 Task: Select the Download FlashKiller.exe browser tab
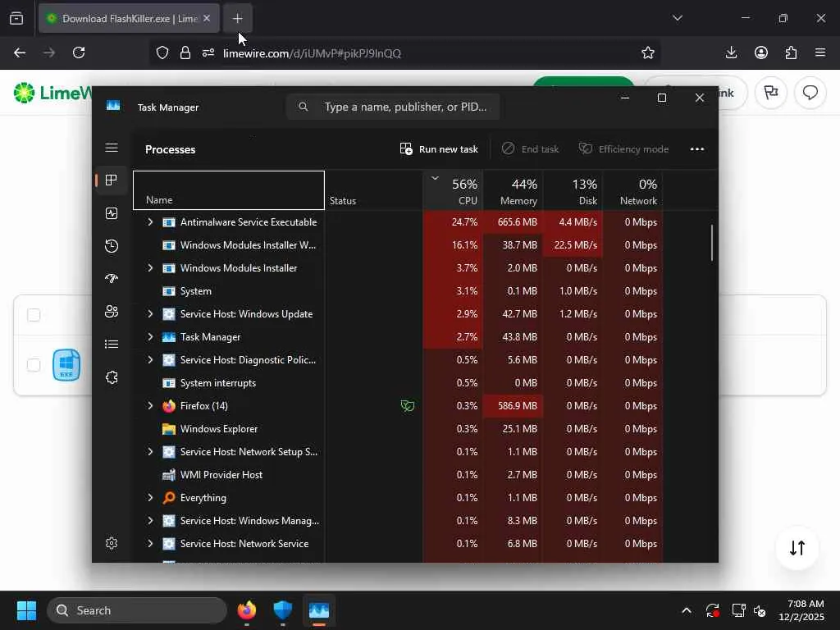click(129, 18)
